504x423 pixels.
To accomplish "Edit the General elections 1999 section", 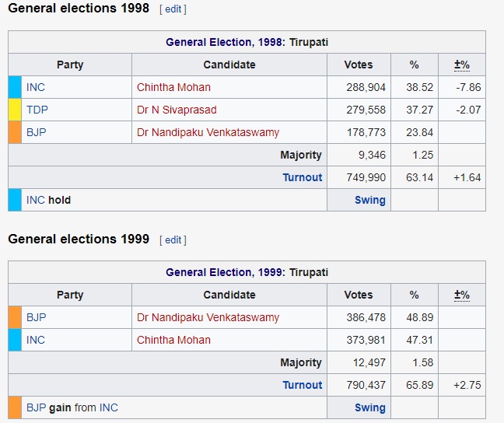I will [173, 240].
